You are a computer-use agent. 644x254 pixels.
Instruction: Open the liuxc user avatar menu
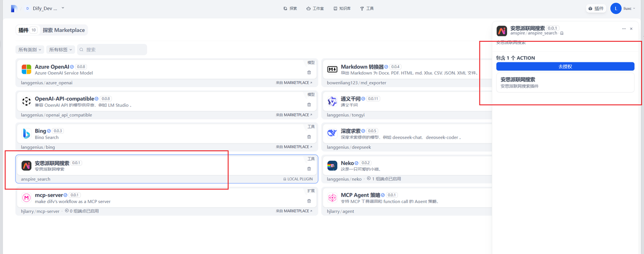[x=616, y=9]
